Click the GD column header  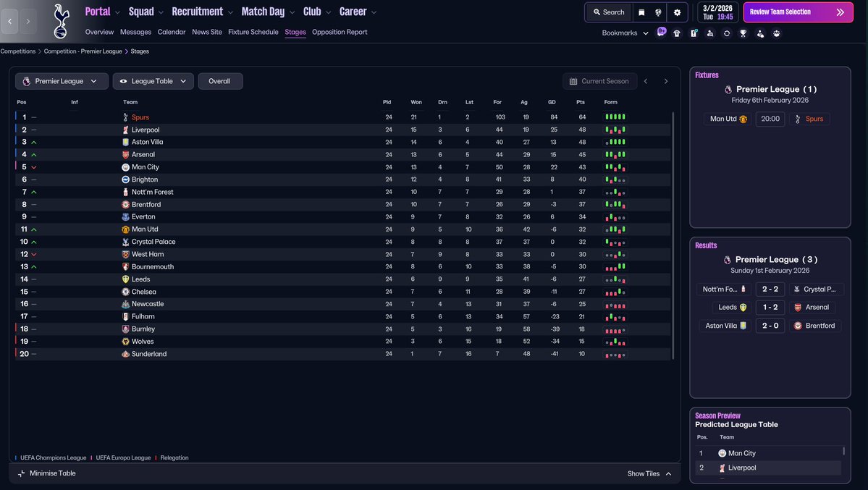click(552, 103)
